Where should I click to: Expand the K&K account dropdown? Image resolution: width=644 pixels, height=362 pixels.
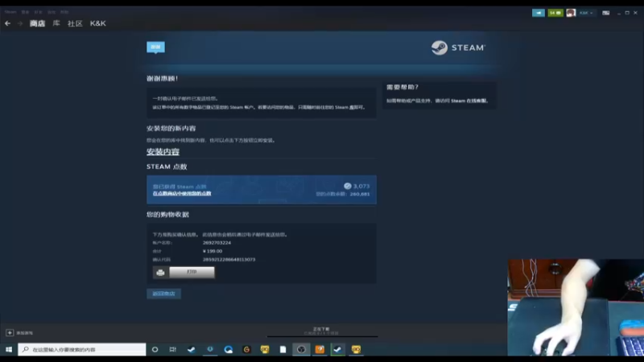click(x=586, y=13)
